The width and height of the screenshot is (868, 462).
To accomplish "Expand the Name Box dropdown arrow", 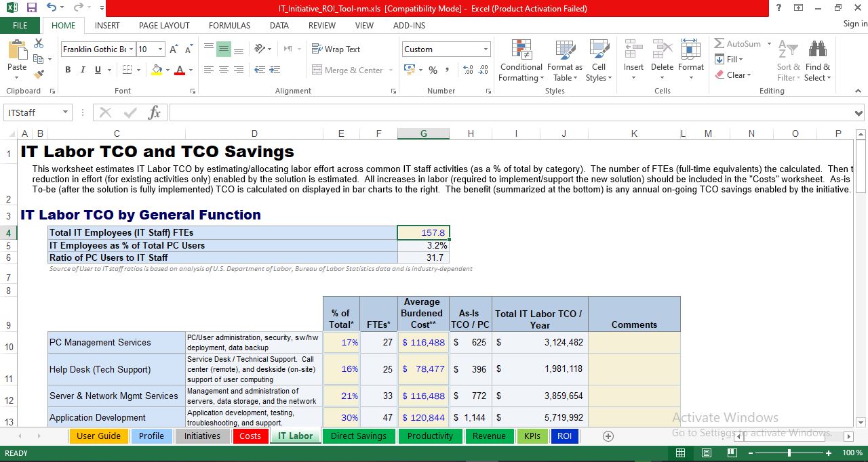I will click(x=65, y=112).
